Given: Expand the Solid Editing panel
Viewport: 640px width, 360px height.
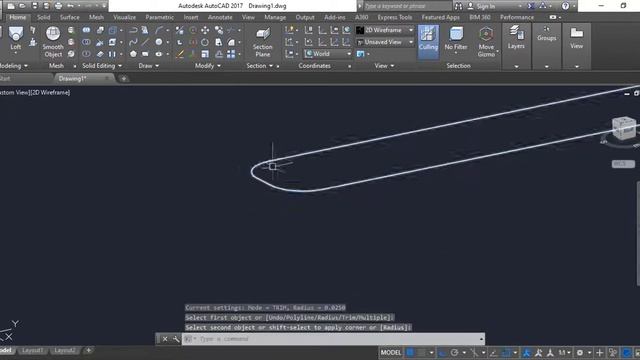Looking at the screenshot, I should (x=102, y=66).
